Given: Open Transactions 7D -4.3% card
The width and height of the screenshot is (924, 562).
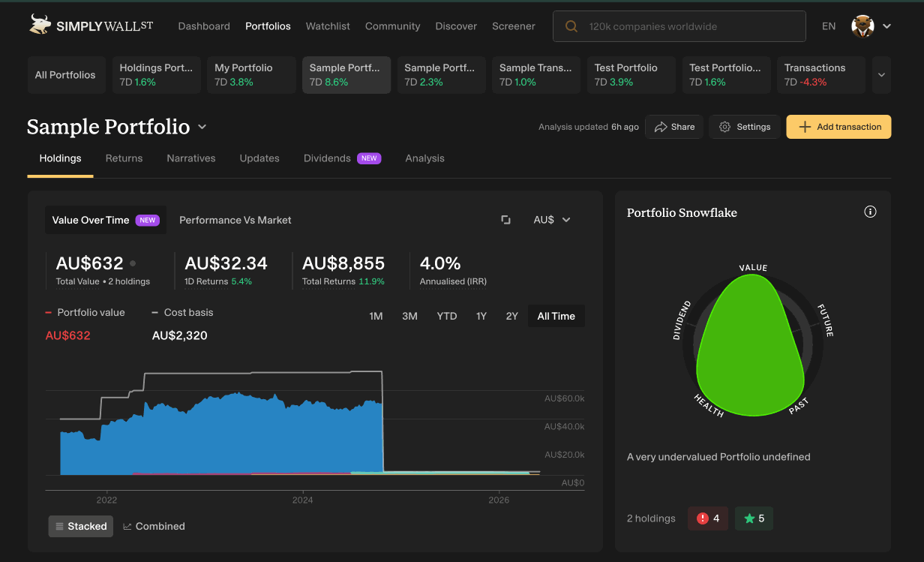Looking at the screenshot, I should pyautogui.click(x=821, y=75).
